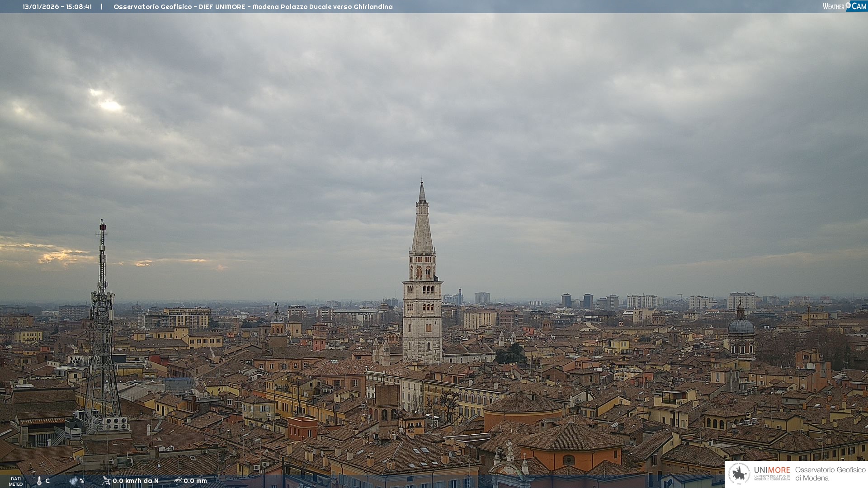Viewport: 868px width, 488px height.
Task: Click the C temperature unit label
Action: click(x=47, y=481)
